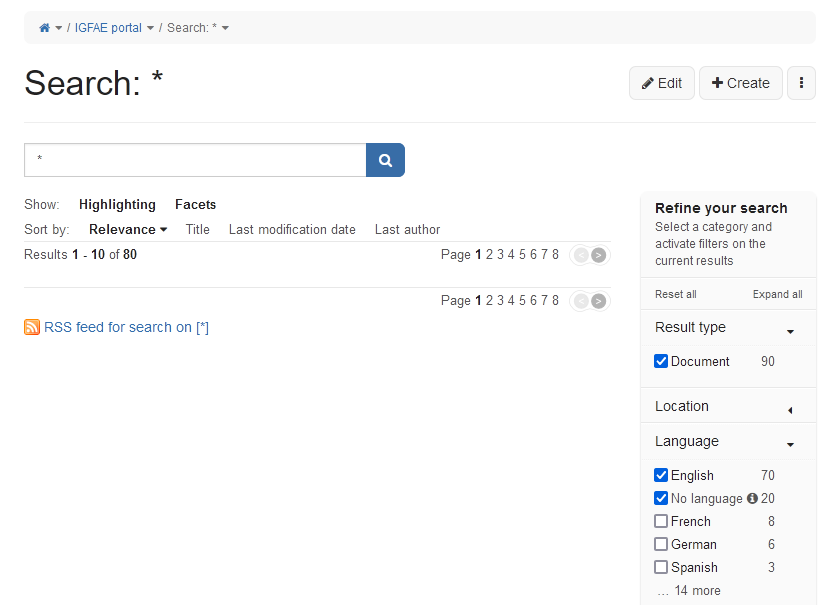Open the three-dot more actions menu
835x605 pixels.
click(801, 83)
